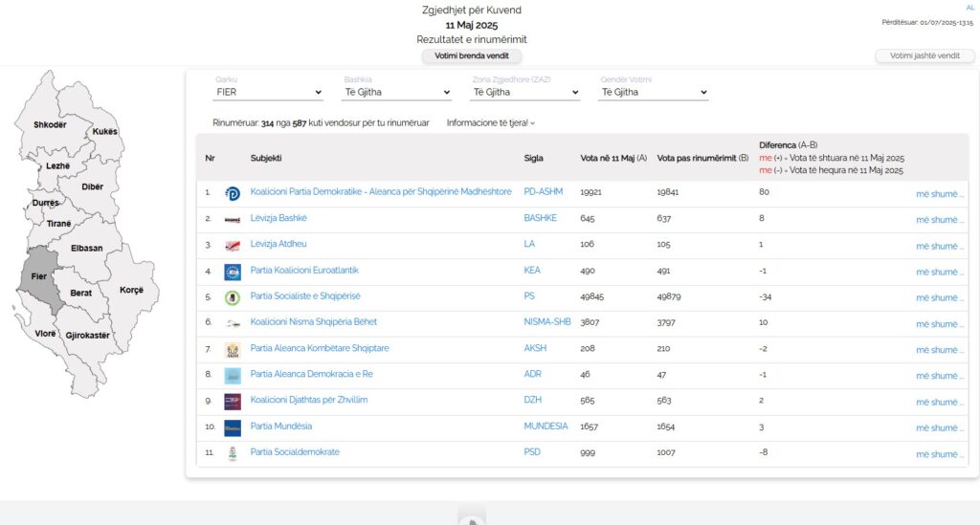The height and width of the screenshot is (525, 980).
Task: Select Korçë region on the map
Action: pos(131,289)
